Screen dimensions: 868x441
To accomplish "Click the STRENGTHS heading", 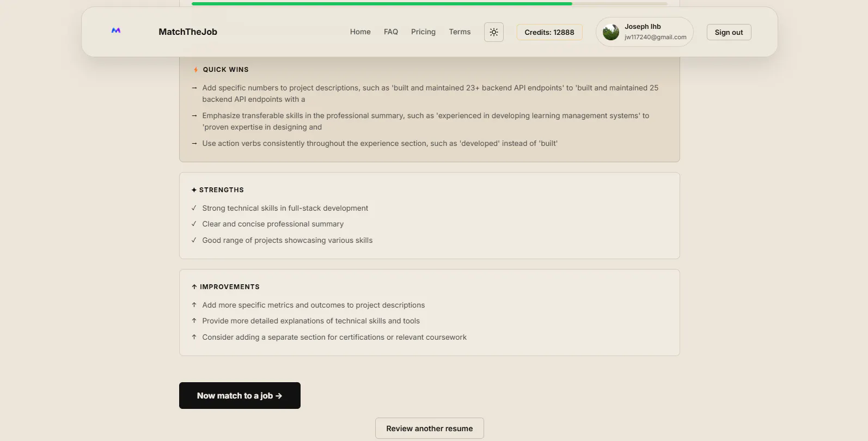I will tap(222, 190).
